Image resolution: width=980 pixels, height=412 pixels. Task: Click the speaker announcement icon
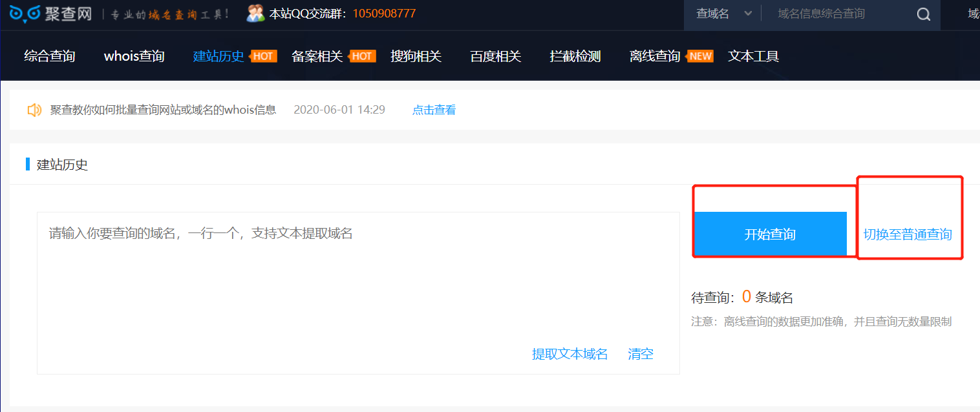coord(34,110)
